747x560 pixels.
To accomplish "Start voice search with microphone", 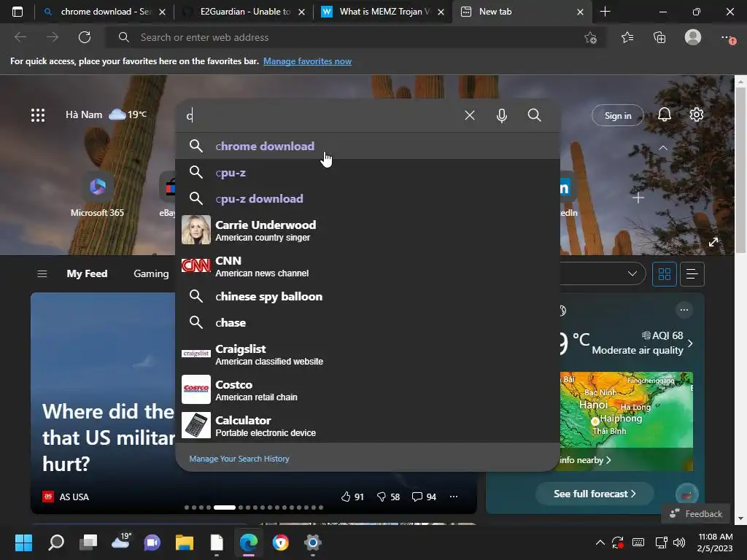I will click(x=502, y=115).
